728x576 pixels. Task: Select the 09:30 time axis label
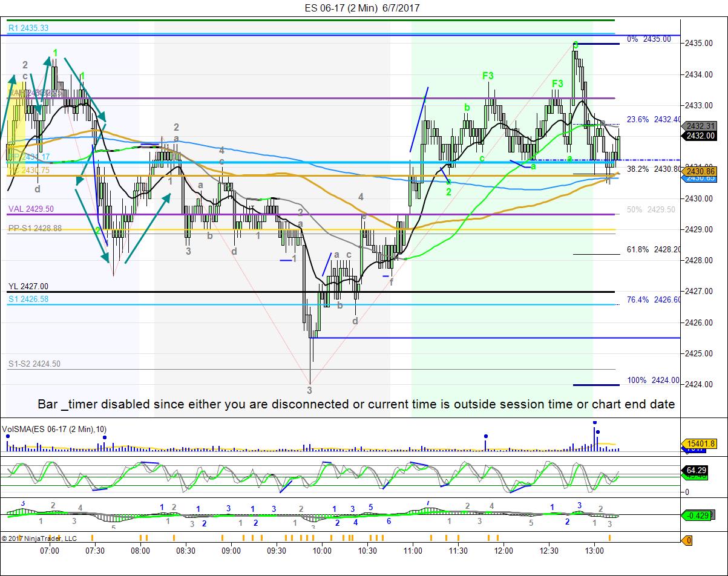(277, 550)
